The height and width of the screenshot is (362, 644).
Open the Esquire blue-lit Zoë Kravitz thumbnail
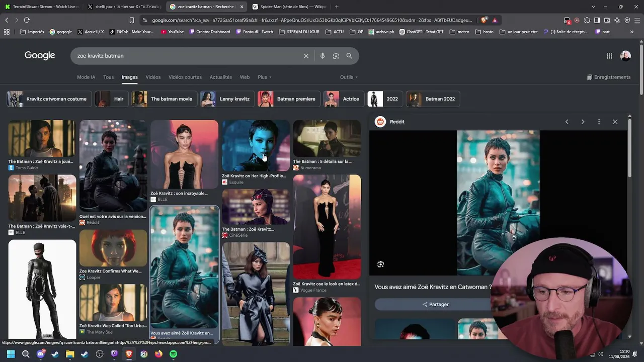point(256,146)
